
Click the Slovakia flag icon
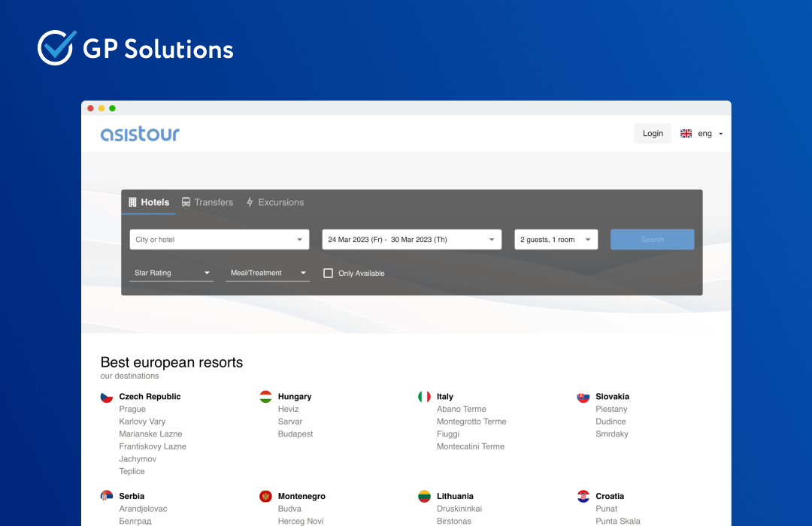[583, 397]
